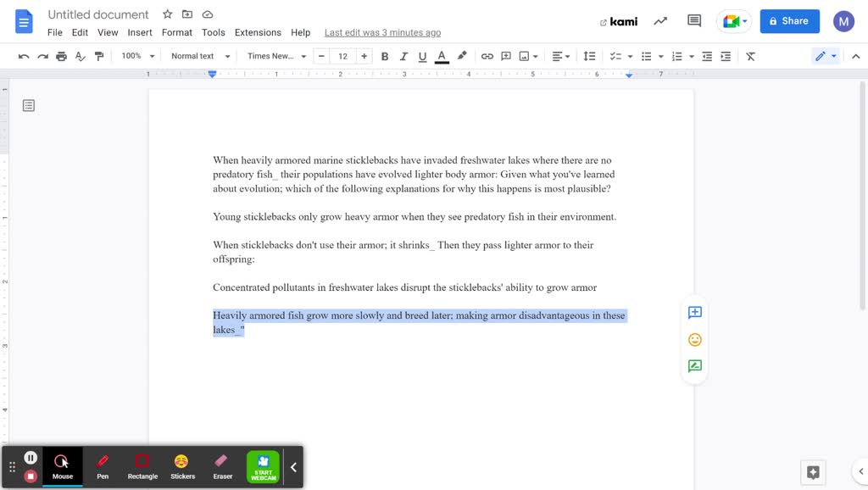Select the Pen tool in recorder bar
This screenshot has height=490, width=868.
[103, 465]
